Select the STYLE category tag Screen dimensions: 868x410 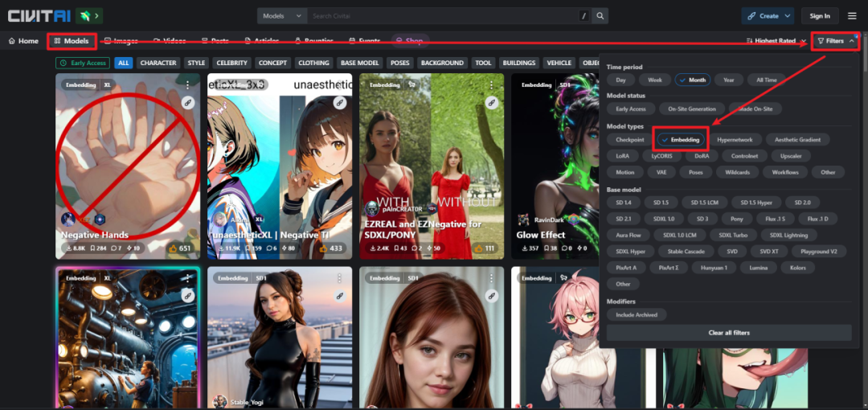[197, 63]
